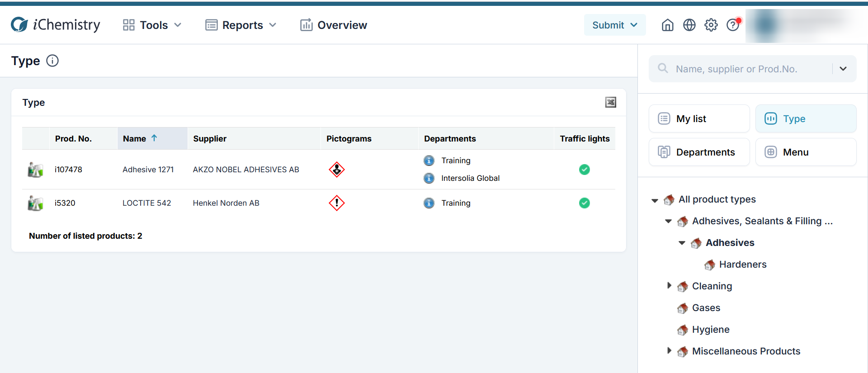The image size is (868, 373).
Task: Switch to My list tab
Action: coord(699,118)
